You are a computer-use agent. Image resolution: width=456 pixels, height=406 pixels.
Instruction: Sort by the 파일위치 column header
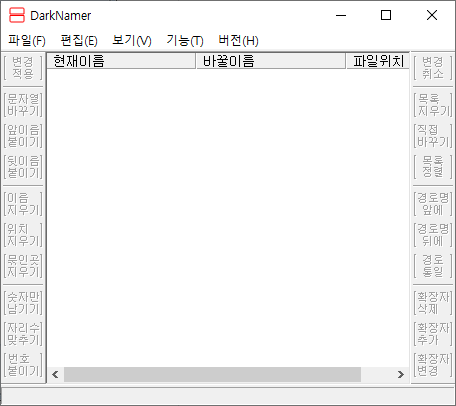tap(378, 61)
